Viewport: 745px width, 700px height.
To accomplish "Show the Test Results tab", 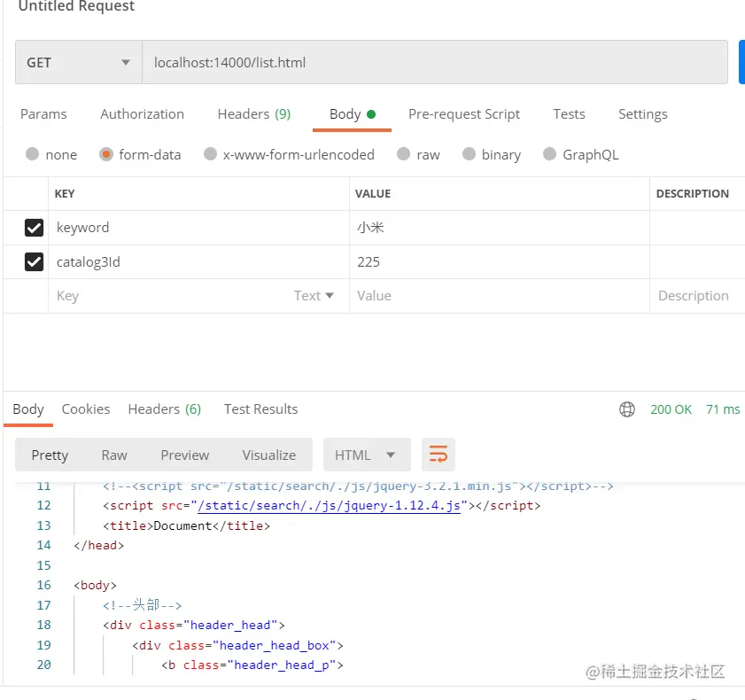I will pyautogui.click(x=260, y=409).
